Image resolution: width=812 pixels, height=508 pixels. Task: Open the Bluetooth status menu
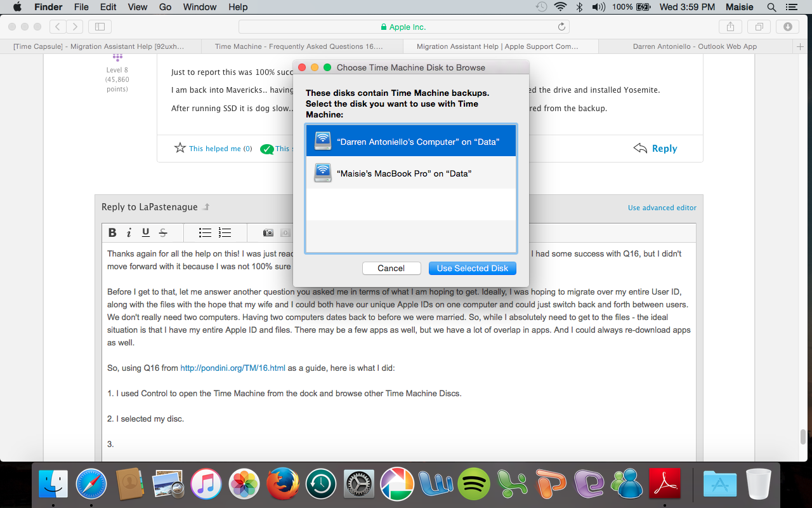579,7
